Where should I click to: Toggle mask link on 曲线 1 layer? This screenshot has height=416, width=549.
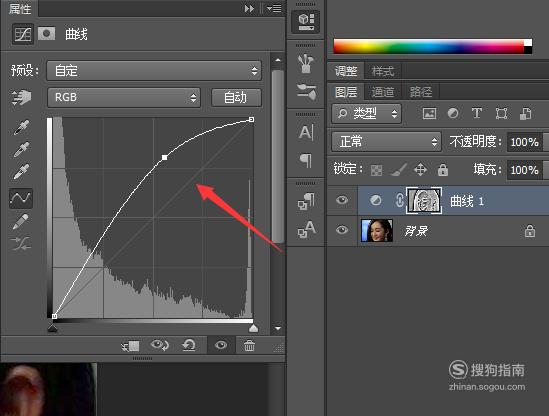click(x=399, y=201)
